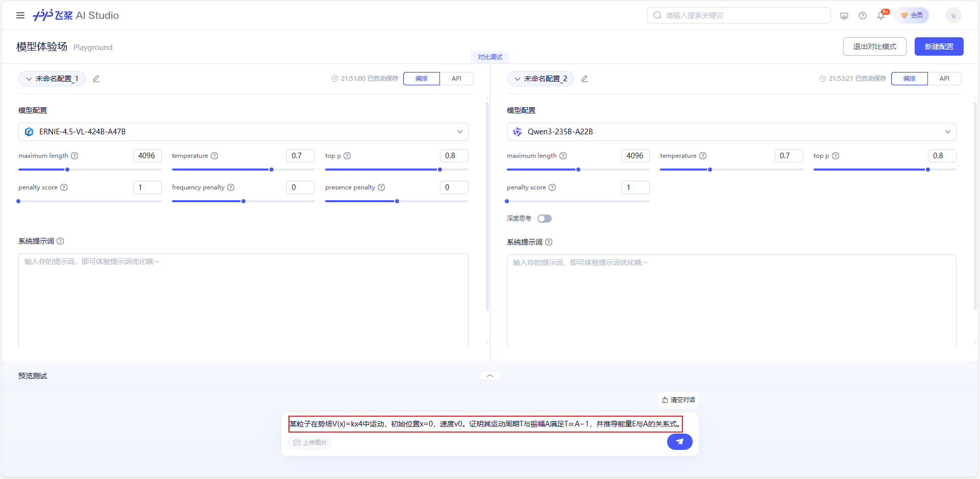Viewport: 980px width, 479px height.
Task: Click the 新建配置 button
Action: point(939,46)
